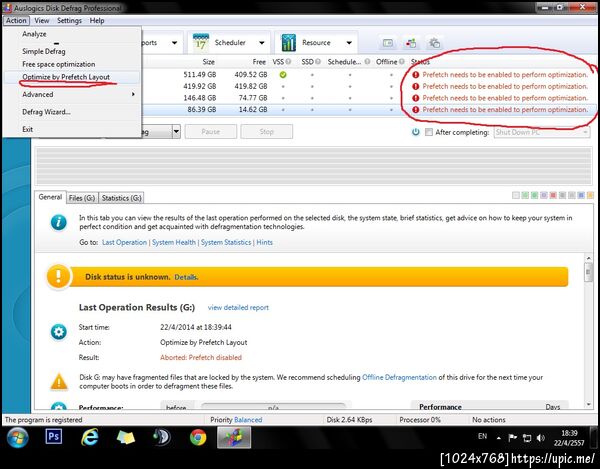Open the Settings menu
The height and width of the screenshot is (469, 600).
(69, 20)
